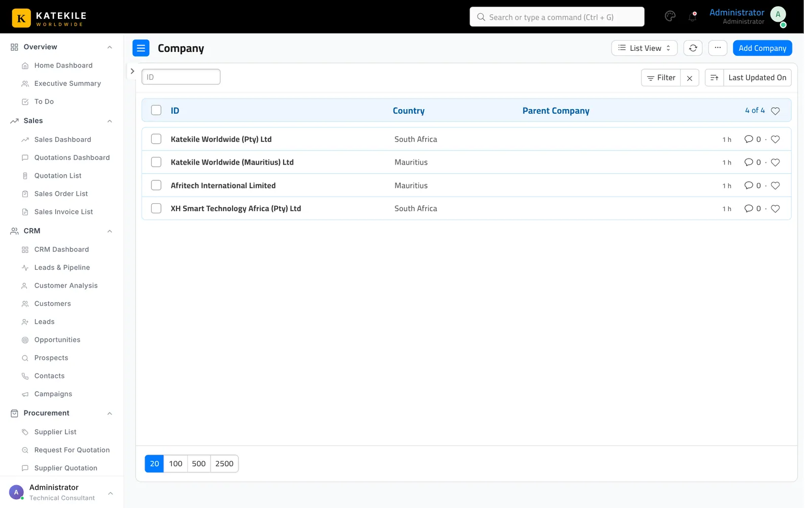Screen dimensions: 812x508
Task: Focus the ID filter field
Action: 181,77
